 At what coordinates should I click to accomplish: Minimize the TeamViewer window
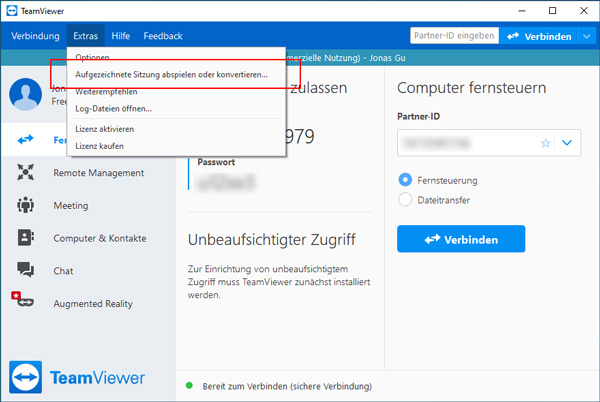pos(522,11)
